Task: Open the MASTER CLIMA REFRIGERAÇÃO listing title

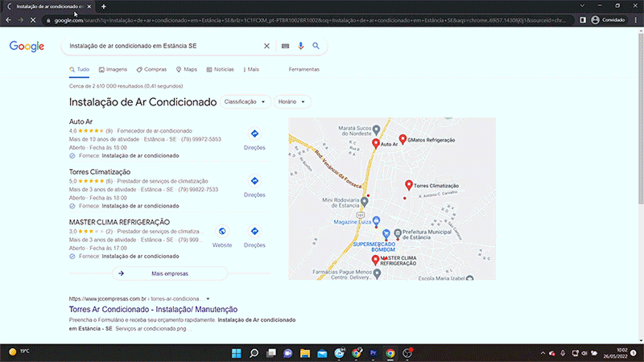Action: 119,222
